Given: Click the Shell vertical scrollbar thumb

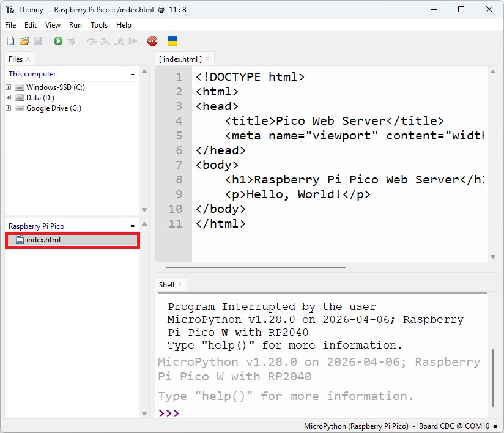Looking at the screenshot, I should [x=493, y=379].
